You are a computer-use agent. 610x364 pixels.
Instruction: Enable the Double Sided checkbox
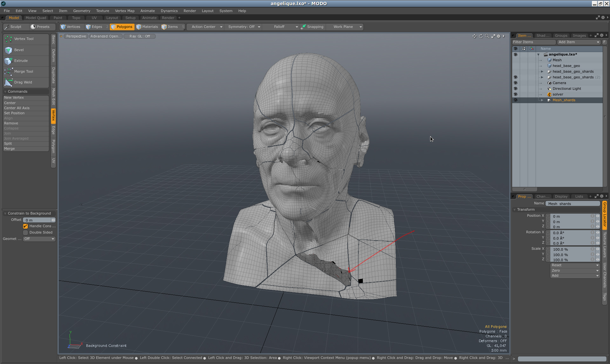click(25, 233)
